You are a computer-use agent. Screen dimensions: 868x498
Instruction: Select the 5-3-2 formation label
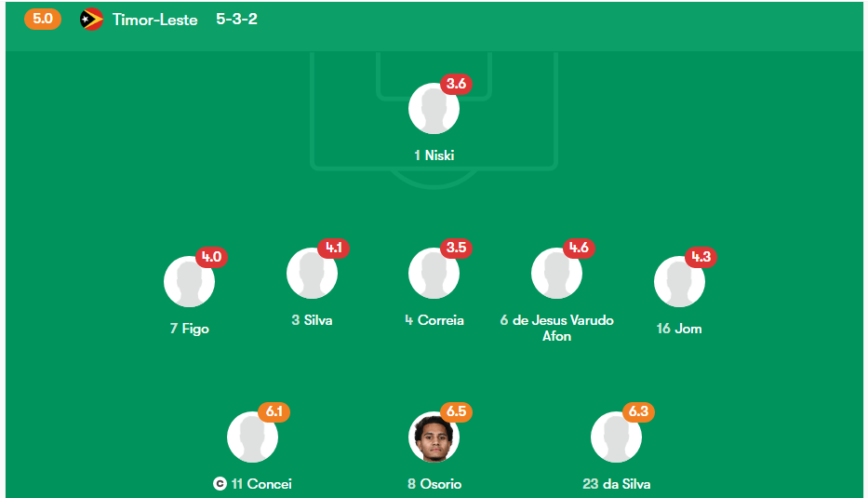click(236, 19)
